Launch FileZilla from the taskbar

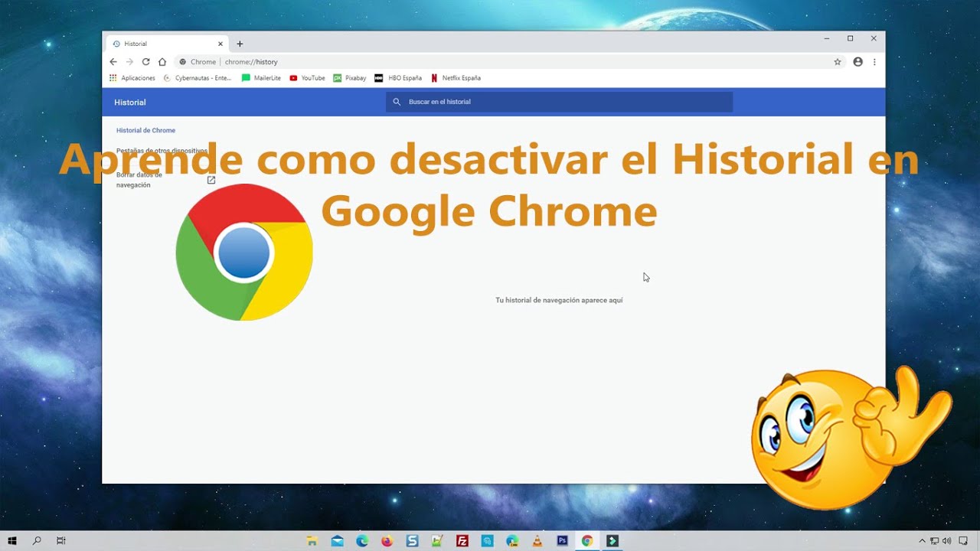pyautogui.click(x=462, y=541)
